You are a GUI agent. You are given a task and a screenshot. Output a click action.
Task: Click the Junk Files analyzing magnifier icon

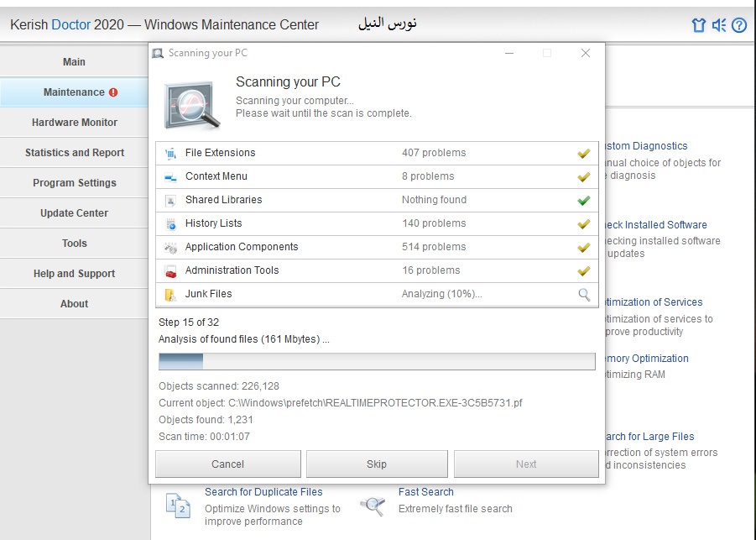click(x=584, y=294)
